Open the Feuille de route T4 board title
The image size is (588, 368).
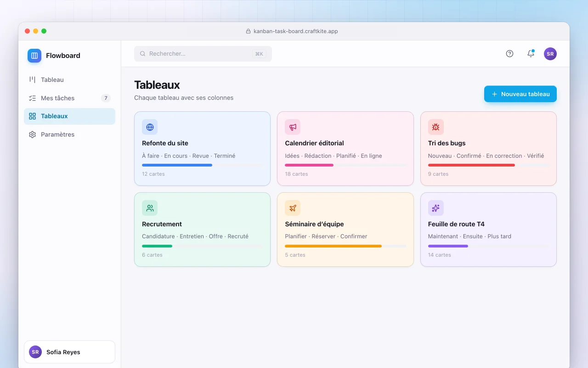coord(456,224)
